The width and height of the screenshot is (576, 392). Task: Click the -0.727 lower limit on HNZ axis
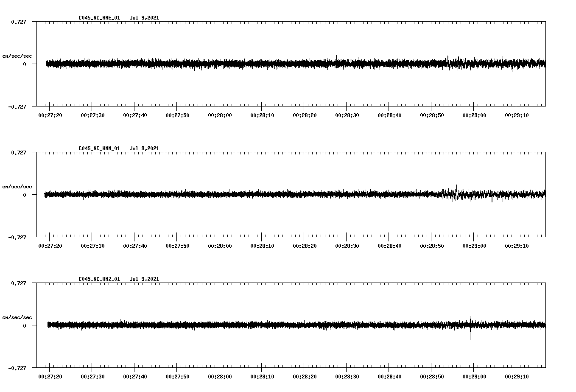17,368
